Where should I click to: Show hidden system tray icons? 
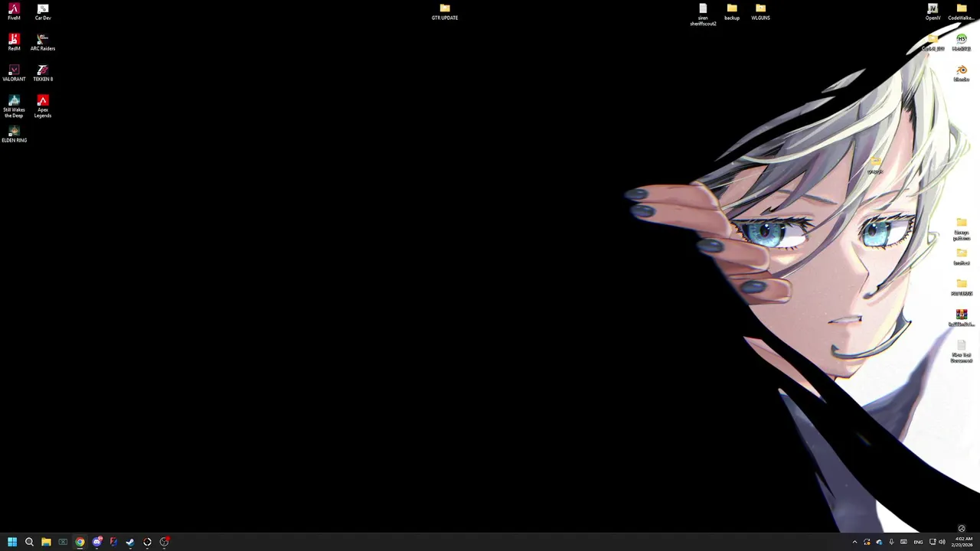854,542
